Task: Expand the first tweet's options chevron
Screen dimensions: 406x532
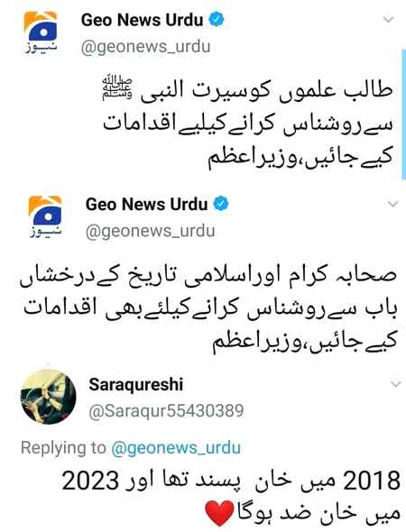Action: click(388, 19)
